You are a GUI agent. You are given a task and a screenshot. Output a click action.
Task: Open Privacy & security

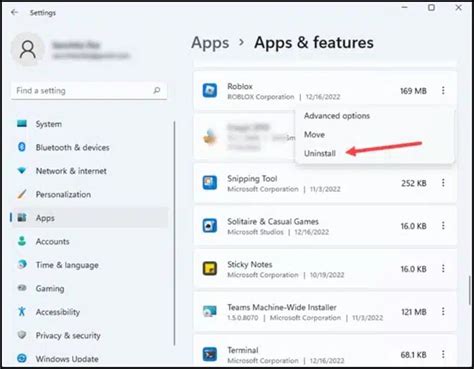(x=68, y=336)
